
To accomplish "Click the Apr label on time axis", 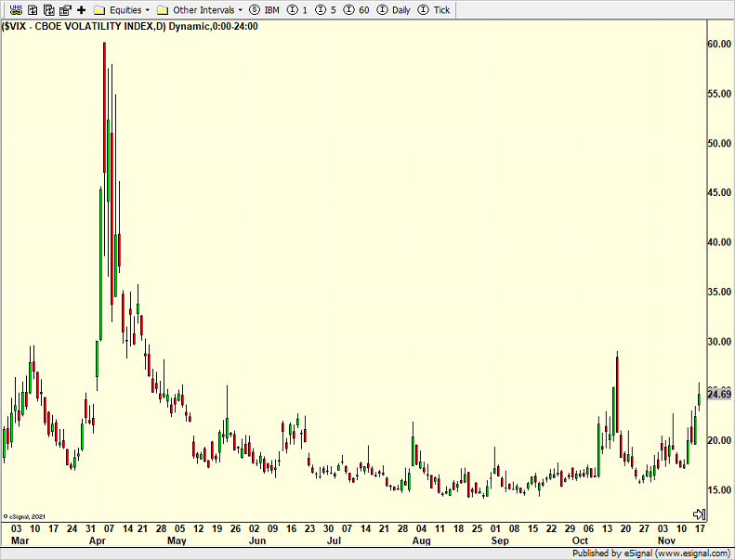I will (97, 540).
